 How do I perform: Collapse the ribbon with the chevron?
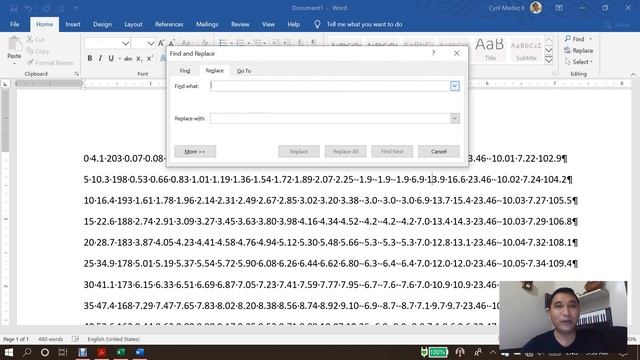633,74
